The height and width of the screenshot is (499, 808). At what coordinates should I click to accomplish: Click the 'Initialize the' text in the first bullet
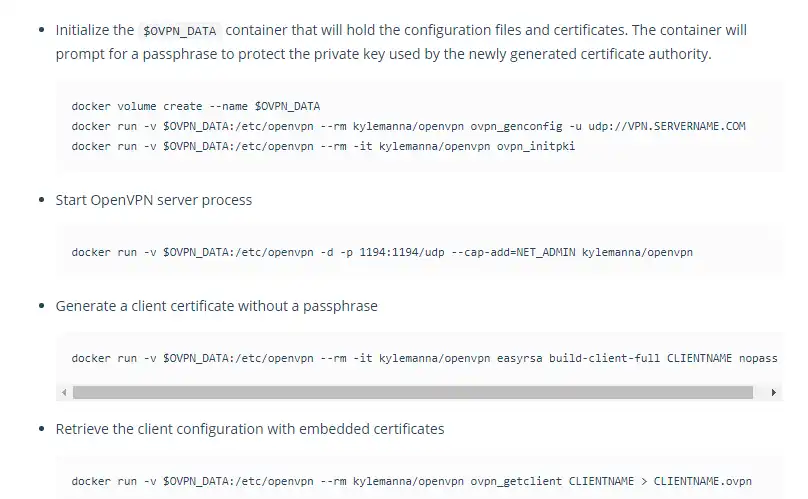click(95, 31)
